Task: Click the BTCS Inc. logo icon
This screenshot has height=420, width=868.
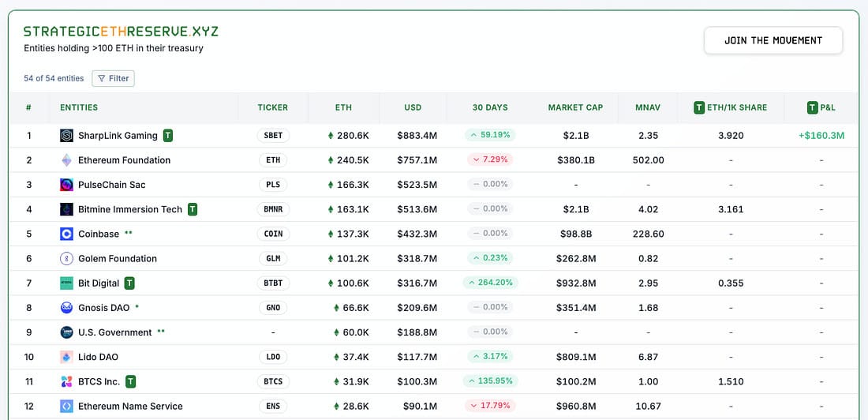Action: (66, 381)
